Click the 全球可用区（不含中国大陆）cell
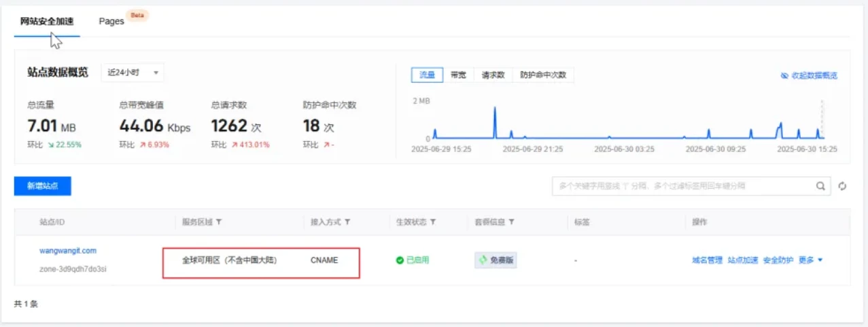 click(x=230, y=260)
